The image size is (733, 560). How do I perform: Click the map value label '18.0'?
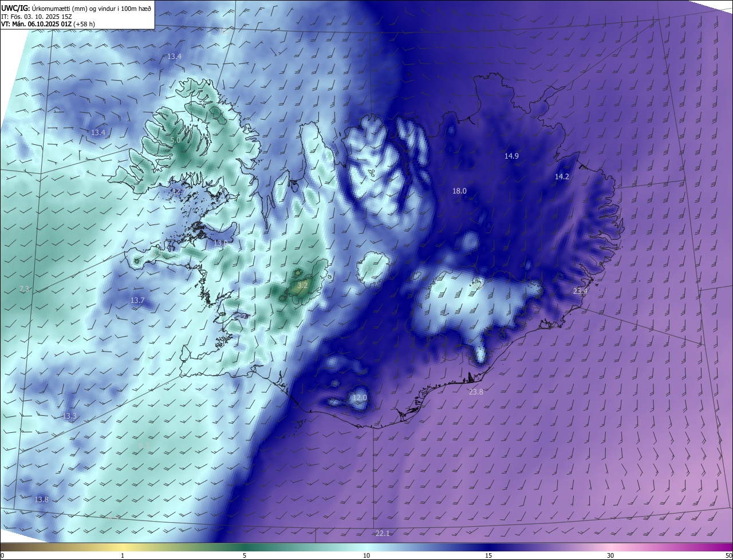pos(459,191)
